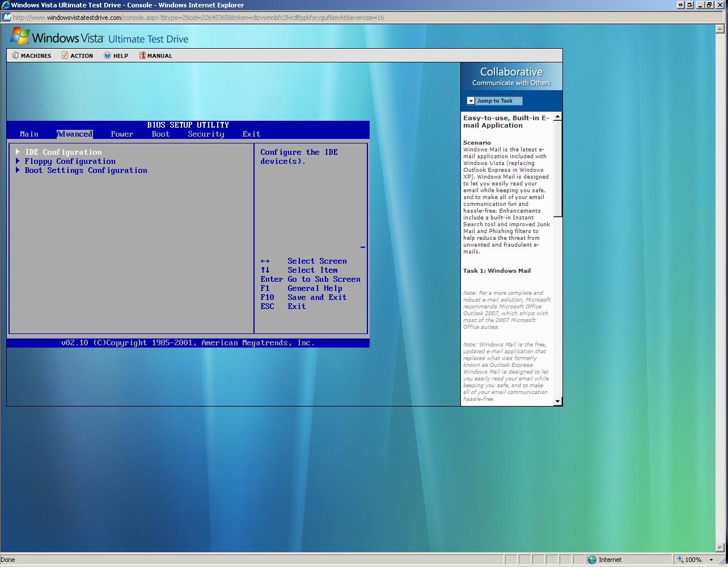Click the 'Enter Go to Sub Screen' hint
The image size is (728, 567).
[x=310, y=279]
